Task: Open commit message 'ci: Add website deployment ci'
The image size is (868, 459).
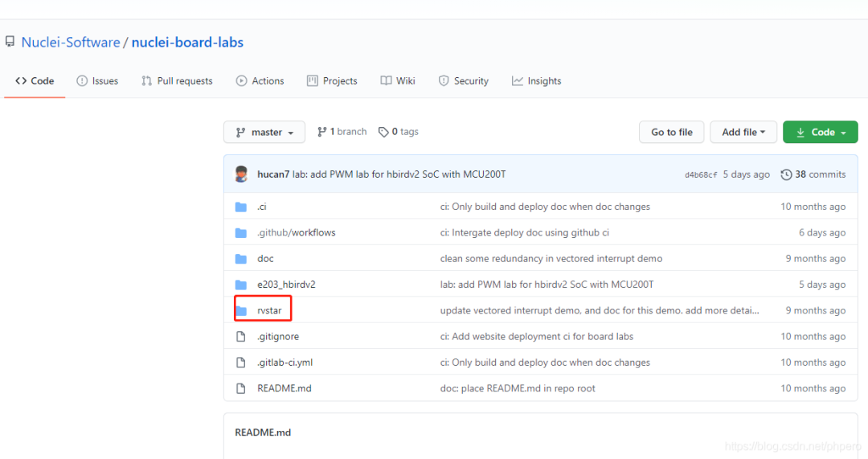Action: click(x=536, y=337)
